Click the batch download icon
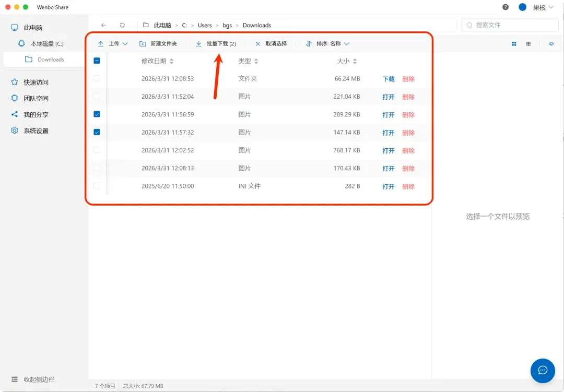Image resolution: width=564 pixels, height=392 pixels. pos(198,43)
